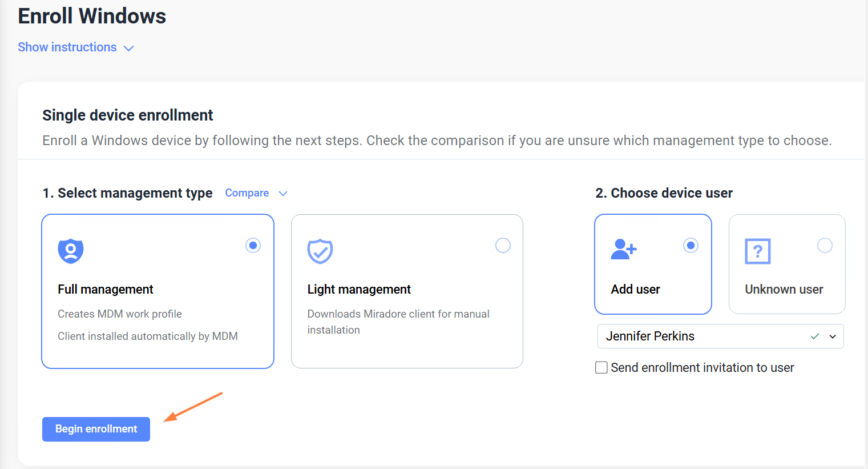Click the Jennifer Perkins name in selector
Image resolution: width=868 pixels, height=469 pixels.
point(650,336)
